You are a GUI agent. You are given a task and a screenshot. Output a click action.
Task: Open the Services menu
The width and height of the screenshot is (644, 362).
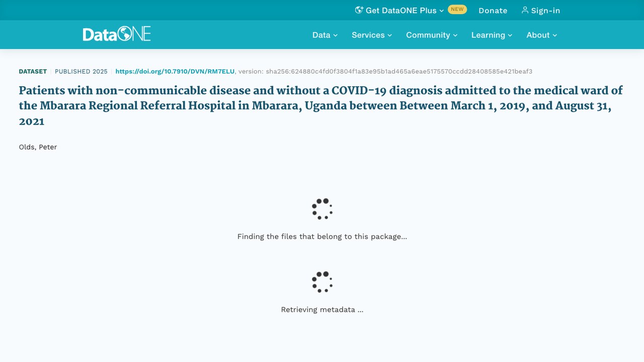pos(372,35)
